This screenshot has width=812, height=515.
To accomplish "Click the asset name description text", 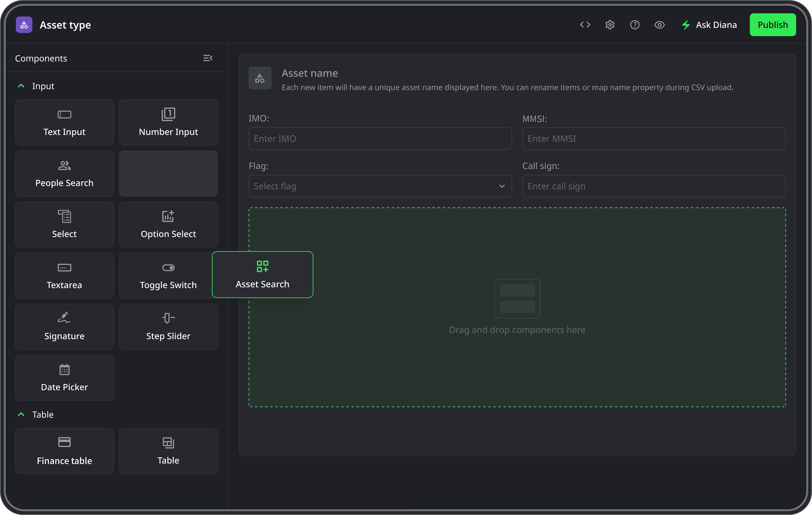I will point(507,87).
